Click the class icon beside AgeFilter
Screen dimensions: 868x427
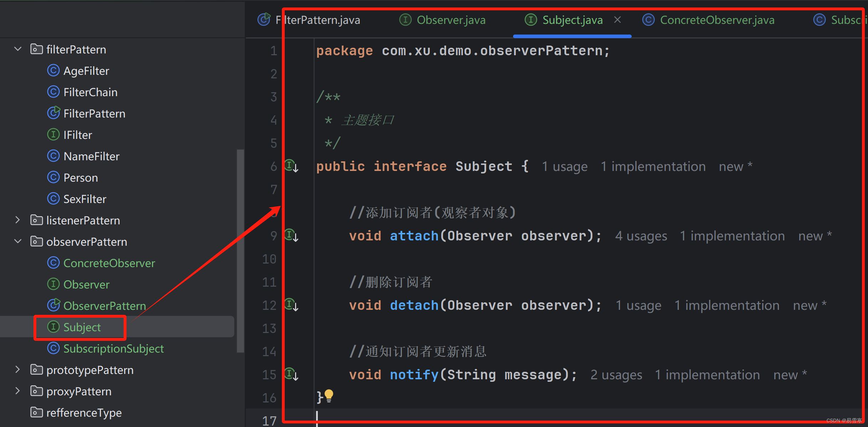[53, 71]
